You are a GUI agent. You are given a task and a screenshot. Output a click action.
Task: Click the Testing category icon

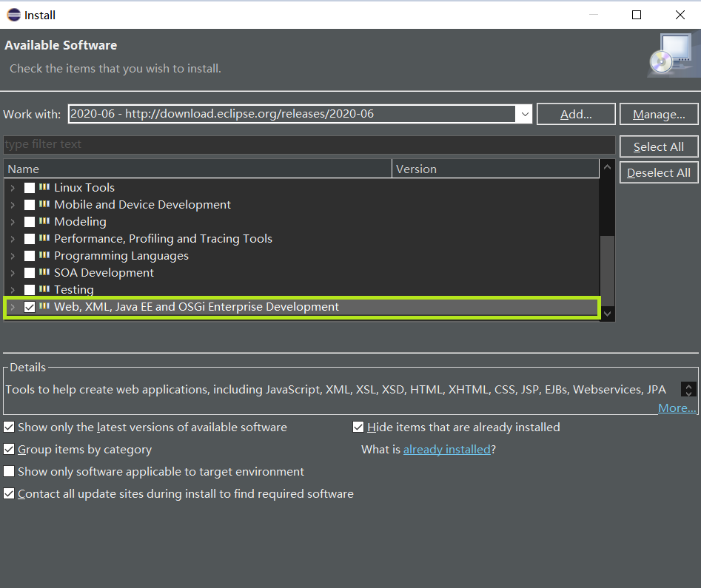click(46, 289)
